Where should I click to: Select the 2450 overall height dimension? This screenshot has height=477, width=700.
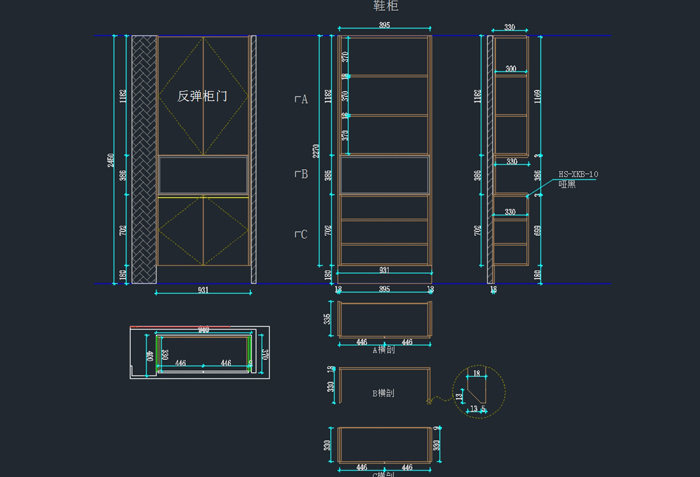(x=112, y=160)
